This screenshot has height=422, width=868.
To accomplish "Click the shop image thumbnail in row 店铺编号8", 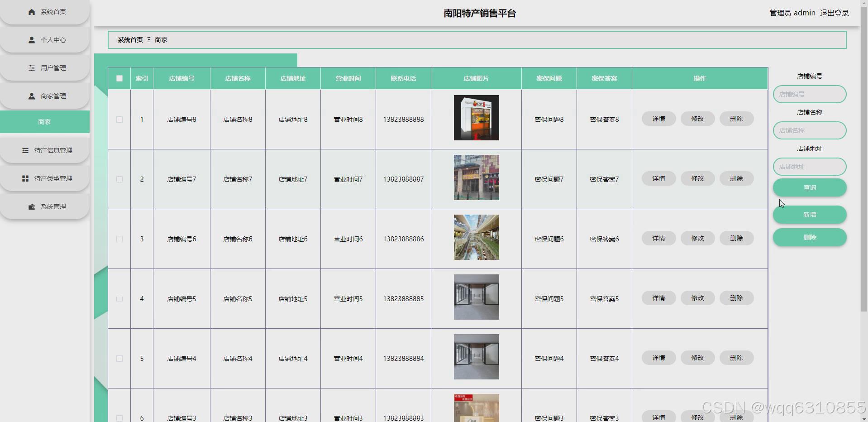I will click(477, 118).
